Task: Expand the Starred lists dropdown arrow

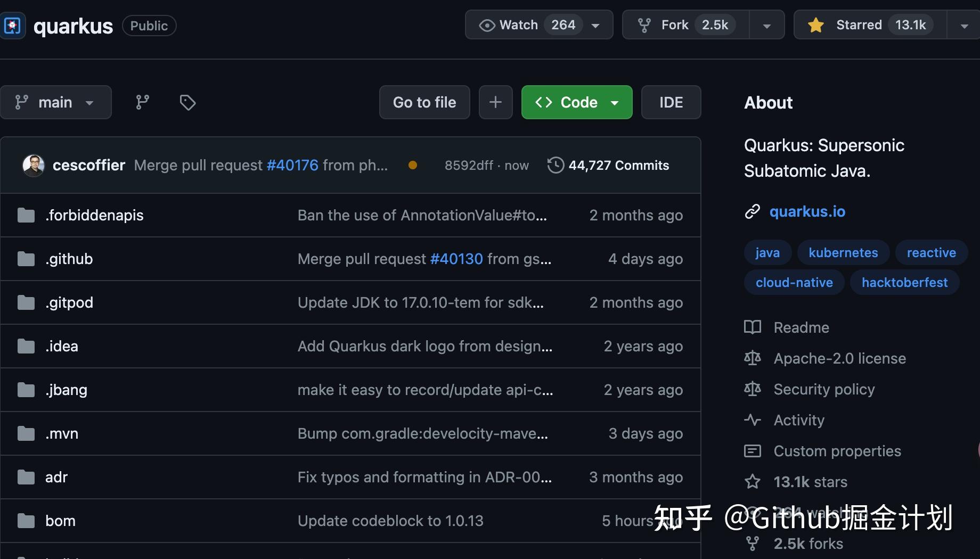Action: click(963, 25)
